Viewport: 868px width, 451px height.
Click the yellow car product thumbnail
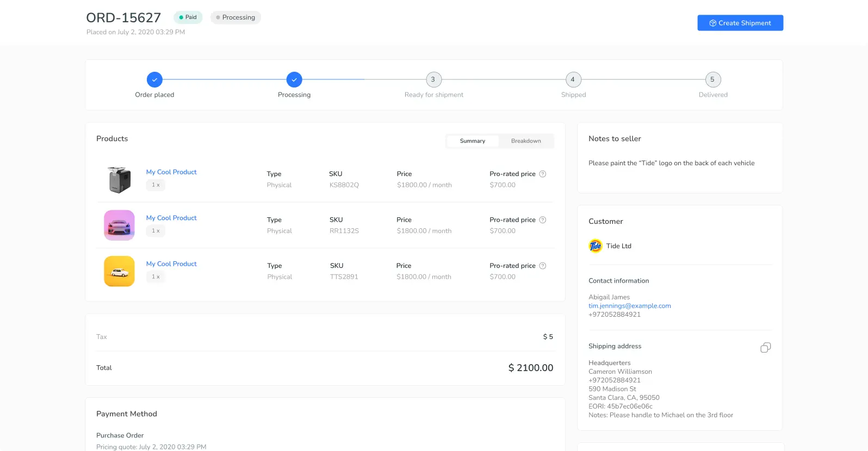coord(120,271)
